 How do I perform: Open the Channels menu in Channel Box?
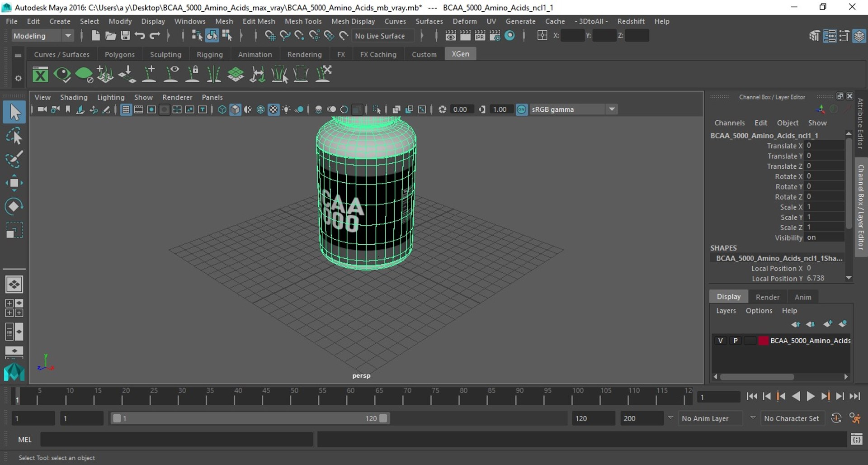coord(729,123)
